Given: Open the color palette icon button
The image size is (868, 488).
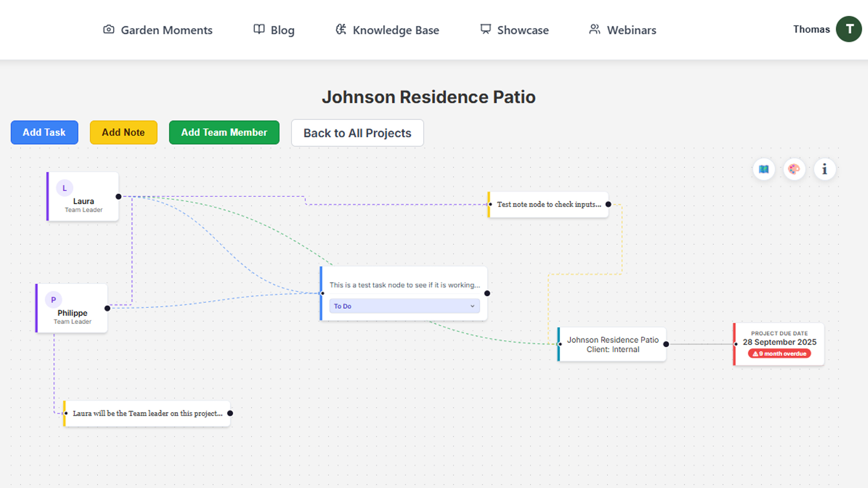Looking at the screenshot, I should pos(794,169).
